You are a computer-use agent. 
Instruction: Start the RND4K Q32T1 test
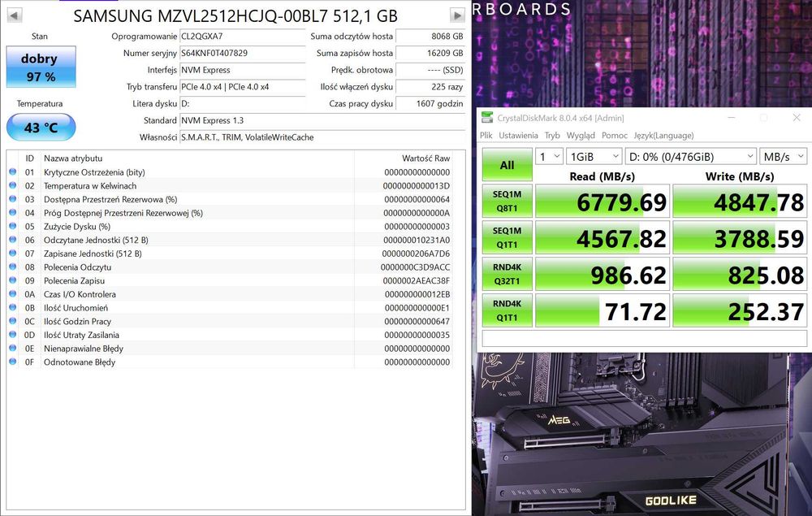click(507, 274)
